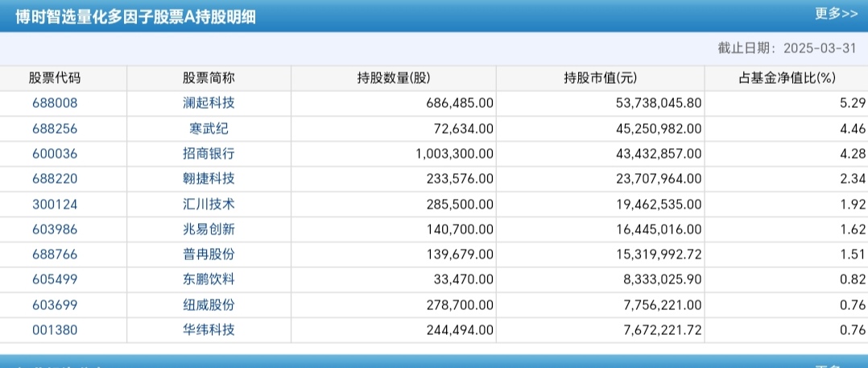Open stock code 688008 link
The width and height of the screenshot is (868, 368).
tap(55, 103)
